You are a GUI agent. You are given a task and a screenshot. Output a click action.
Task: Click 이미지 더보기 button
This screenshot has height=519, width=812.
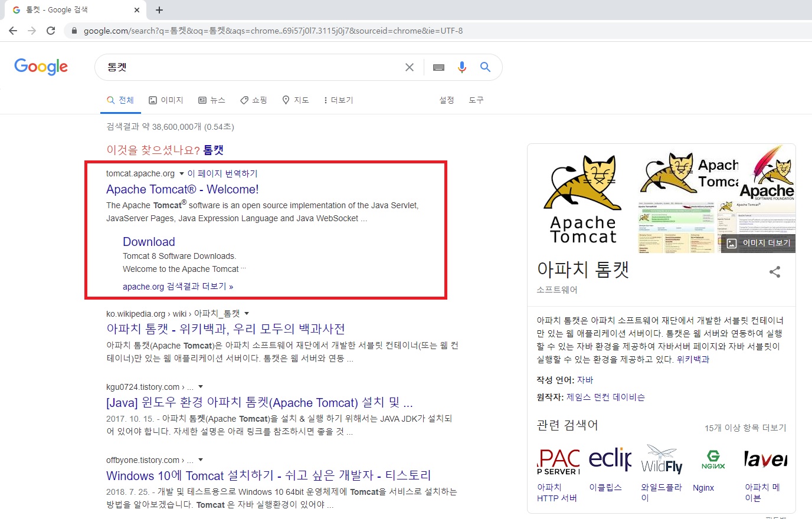click(758, 243)
